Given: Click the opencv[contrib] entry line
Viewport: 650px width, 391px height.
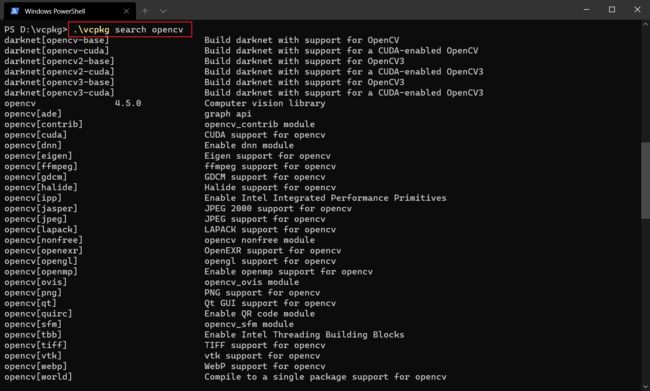Looking at the screenshot, I should 44,124.
